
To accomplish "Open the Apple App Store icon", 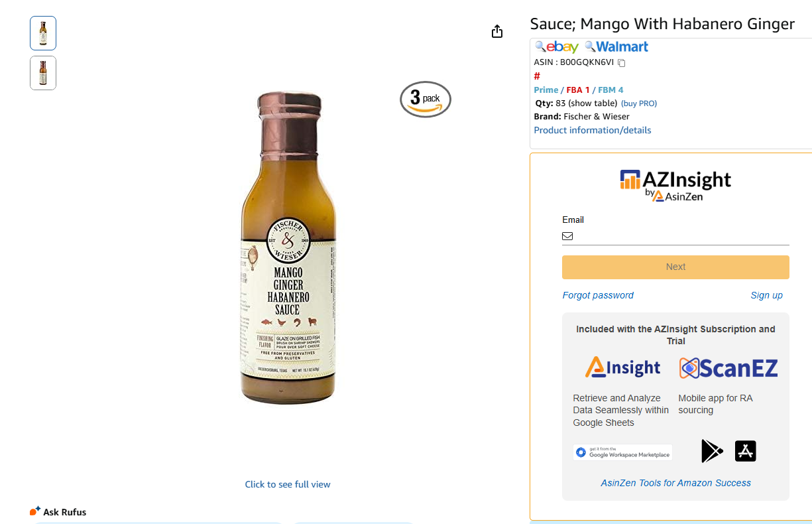I will coord(746,451).
